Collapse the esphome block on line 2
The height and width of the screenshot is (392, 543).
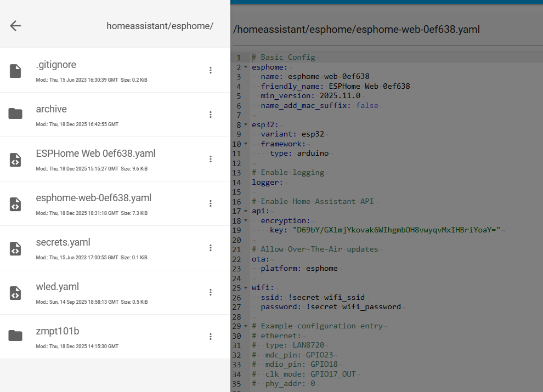coord(246,67)
